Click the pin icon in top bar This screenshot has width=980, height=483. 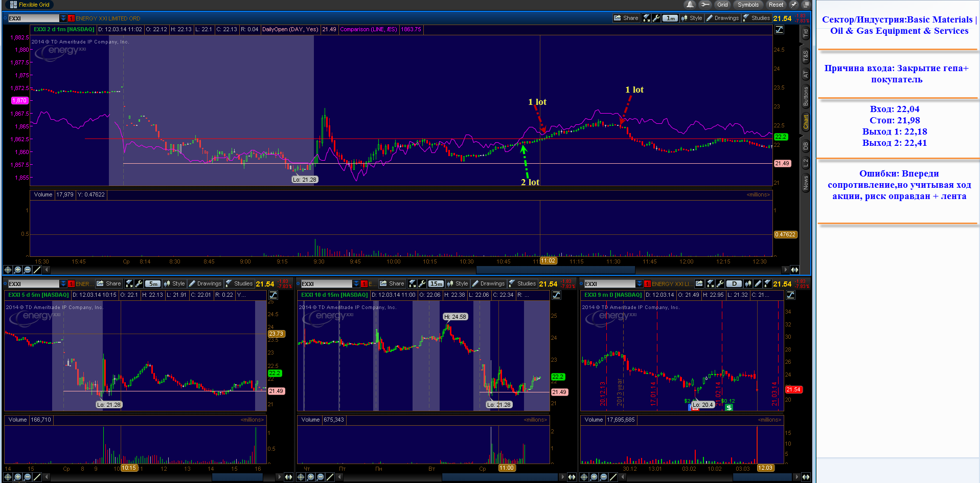pos(794,5)
